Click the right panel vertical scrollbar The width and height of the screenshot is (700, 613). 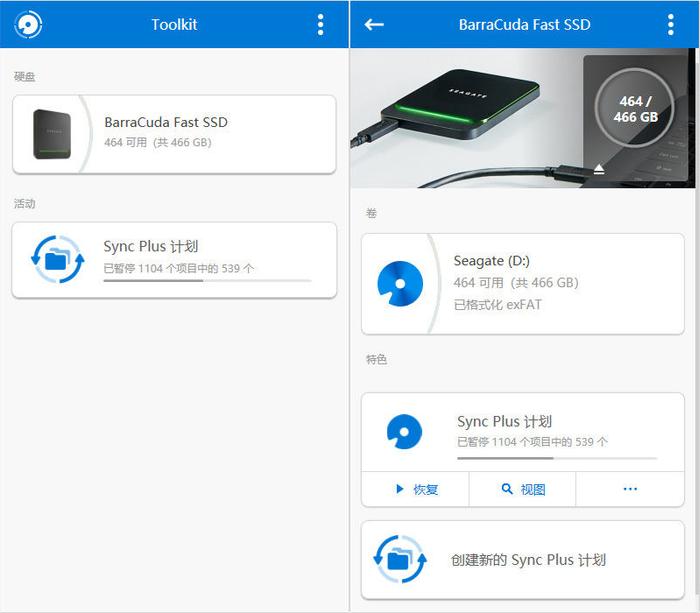pos(697,330)
